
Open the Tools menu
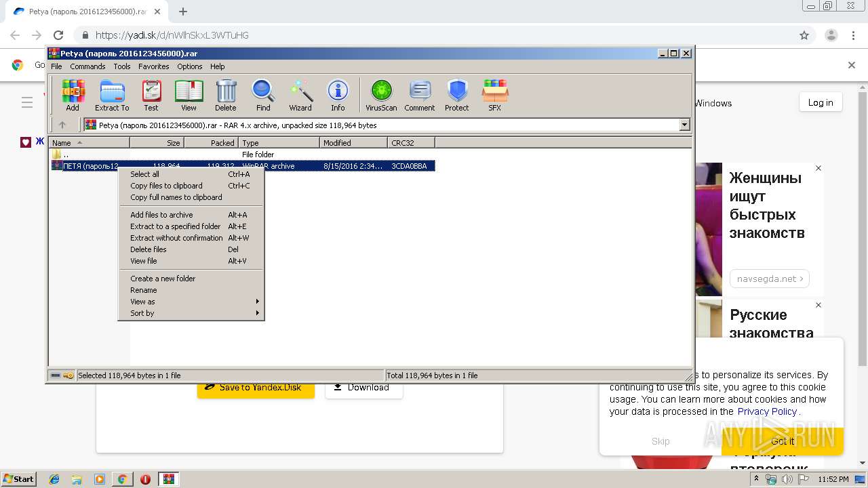(x=122, y=66)
